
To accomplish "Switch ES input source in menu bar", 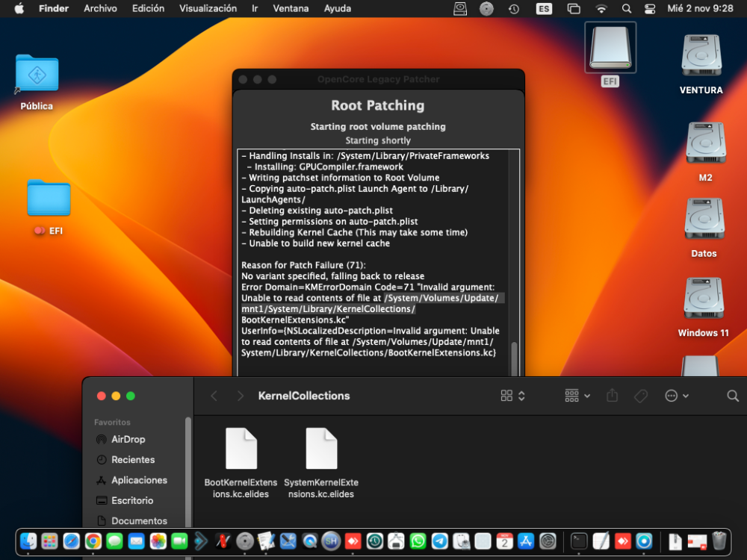I will tap(544, 8).
